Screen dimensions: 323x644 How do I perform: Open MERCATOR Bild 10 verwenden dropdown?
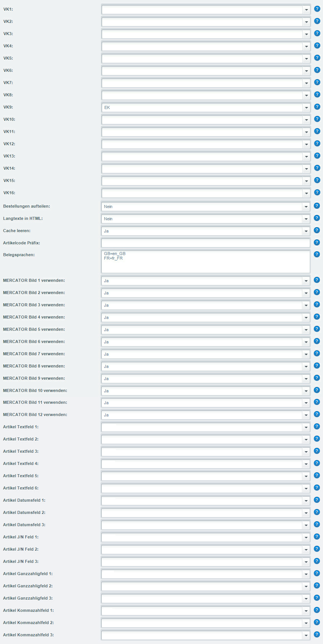coord(206,391)
